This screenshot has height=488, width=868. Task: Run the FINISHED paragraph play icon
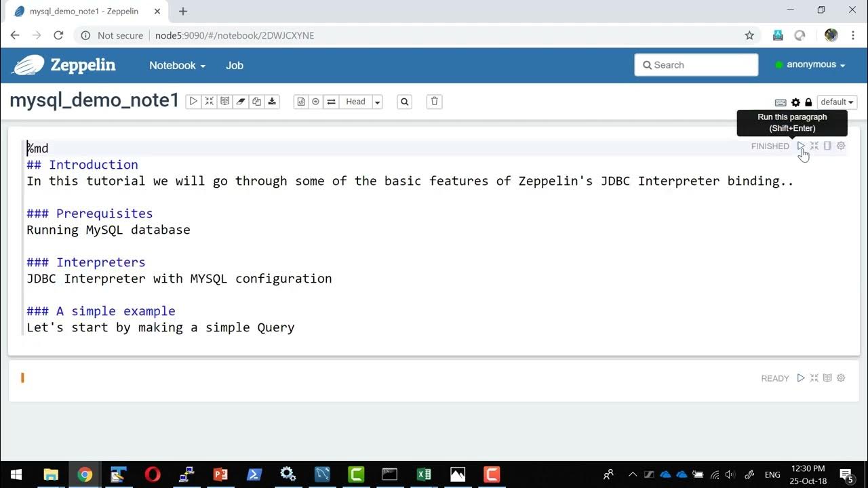pos(801,146)
